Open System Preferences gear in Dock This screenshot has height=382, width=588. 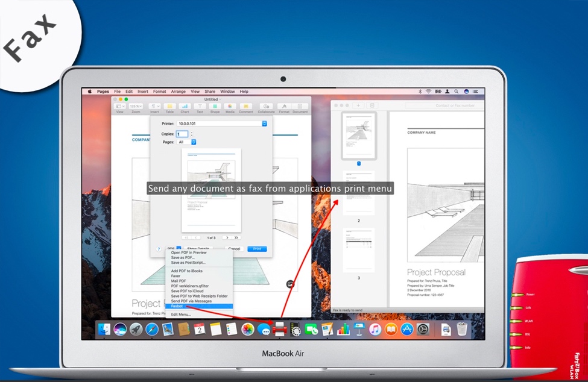[x=423, y=329]
